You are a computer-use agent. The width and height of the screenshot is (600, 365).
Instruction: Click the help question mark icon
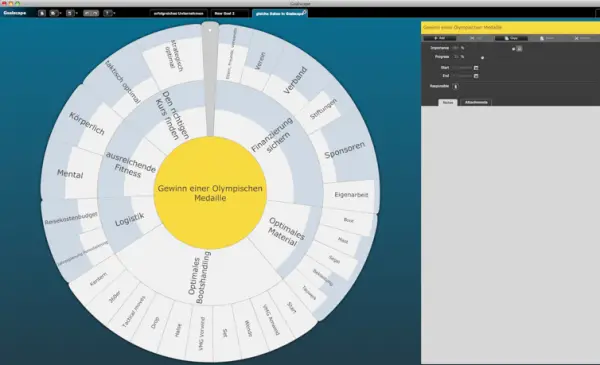(x=108, y=13)
